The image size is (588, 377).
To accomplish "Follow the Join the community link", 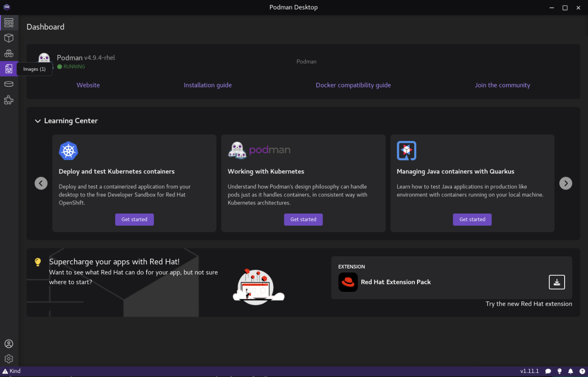I will coord(503,85).
